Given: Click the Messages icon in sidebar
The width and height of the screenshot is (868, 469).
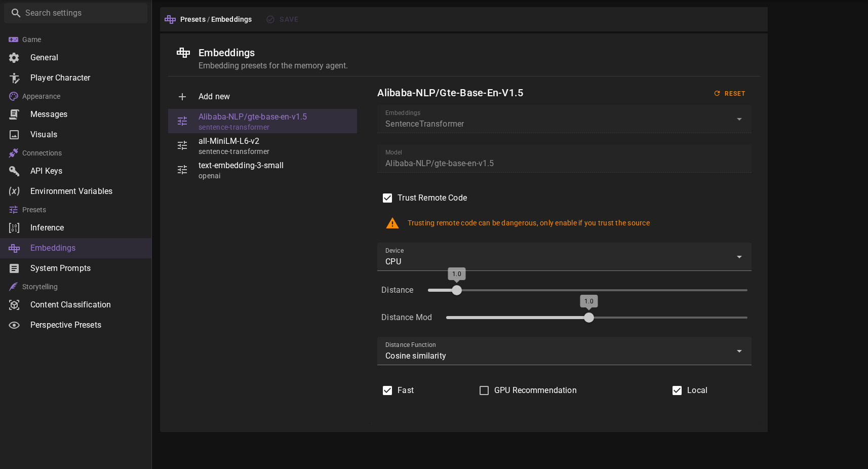Looking at the screenshot, I should [14, 114].
